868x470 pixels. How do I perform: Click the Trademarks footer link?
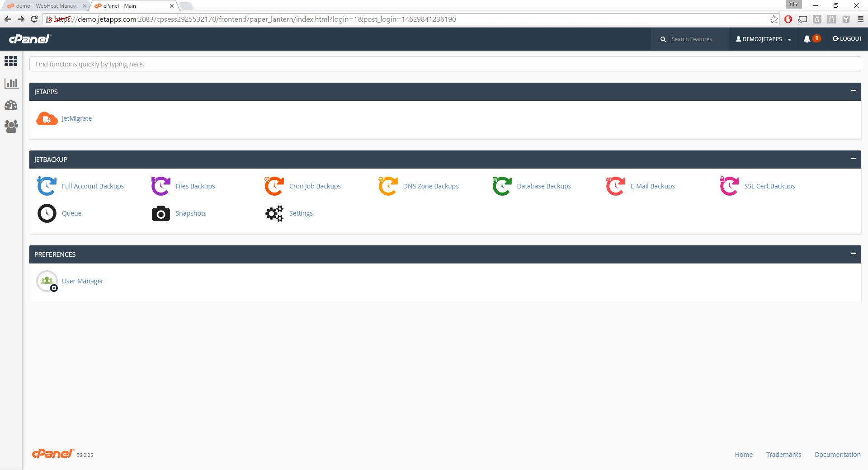(x=783, y=455)
